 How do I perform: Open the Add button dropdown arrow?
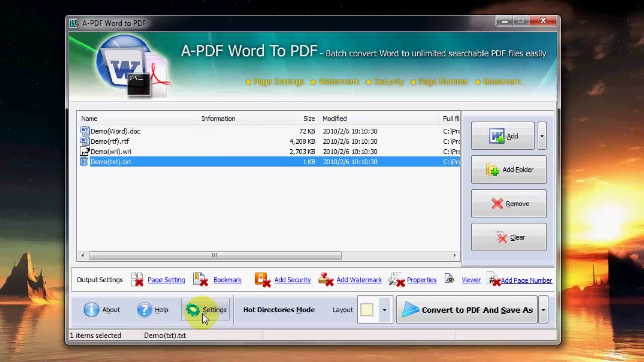[542, 136]
